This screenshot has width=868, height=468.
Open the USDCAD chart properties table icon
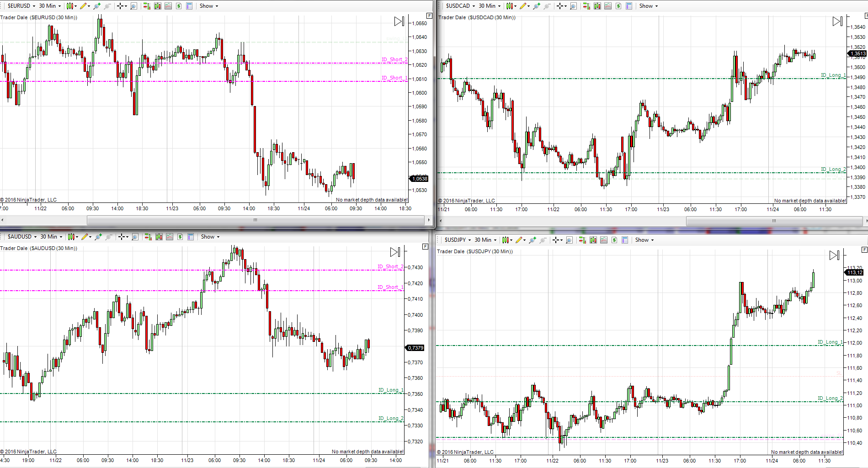click(x=629, y=6)
